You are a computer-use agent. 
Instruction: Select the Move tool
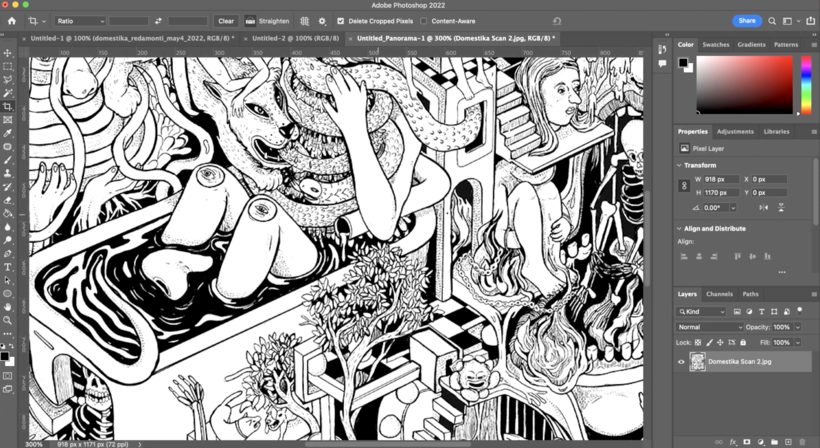[7, 53]
